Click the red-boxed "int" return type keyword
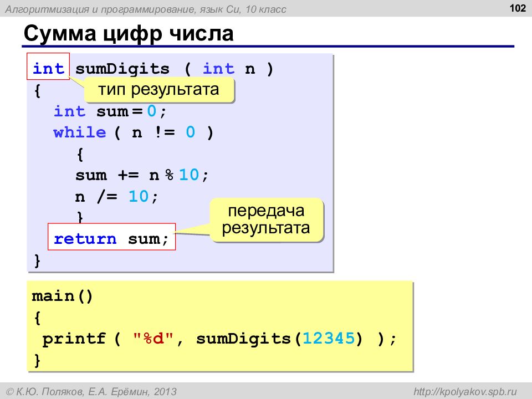Viewport: 532px width, 399px height. (48, 66)
